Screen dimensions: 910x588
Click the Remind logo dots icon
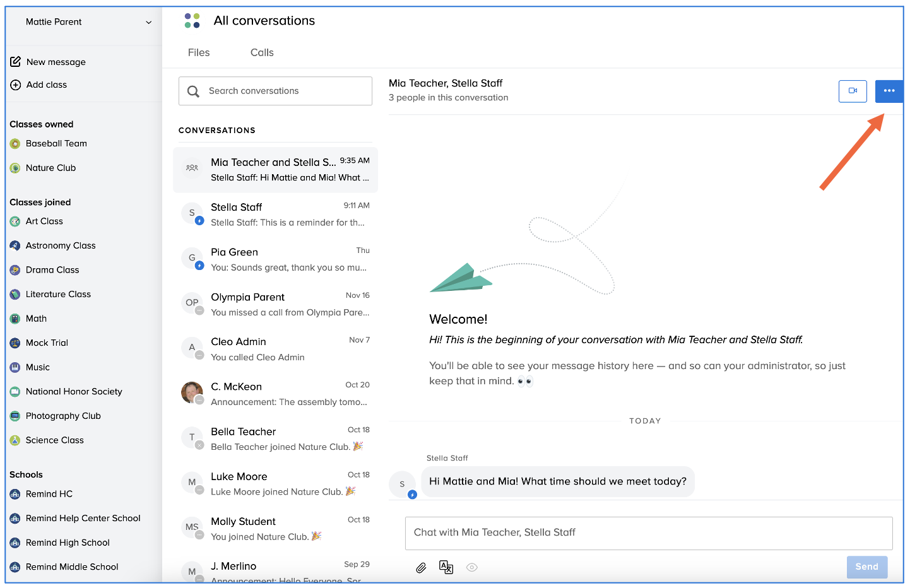pos(192,21)
